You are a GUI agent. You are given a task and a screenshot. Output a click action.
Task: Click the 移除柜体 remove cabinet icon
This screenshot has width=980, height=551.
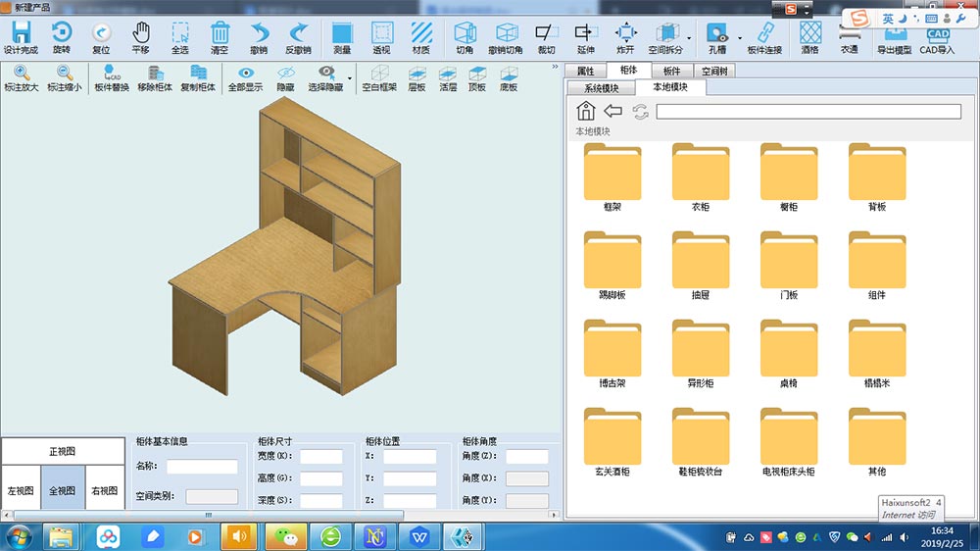[155, 74]
